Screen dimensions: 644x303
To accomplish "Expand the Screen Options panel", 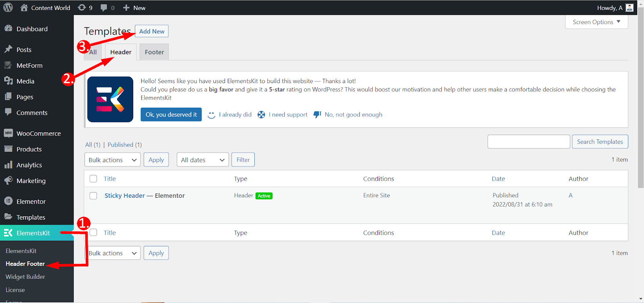I will (x=597, y=22).
